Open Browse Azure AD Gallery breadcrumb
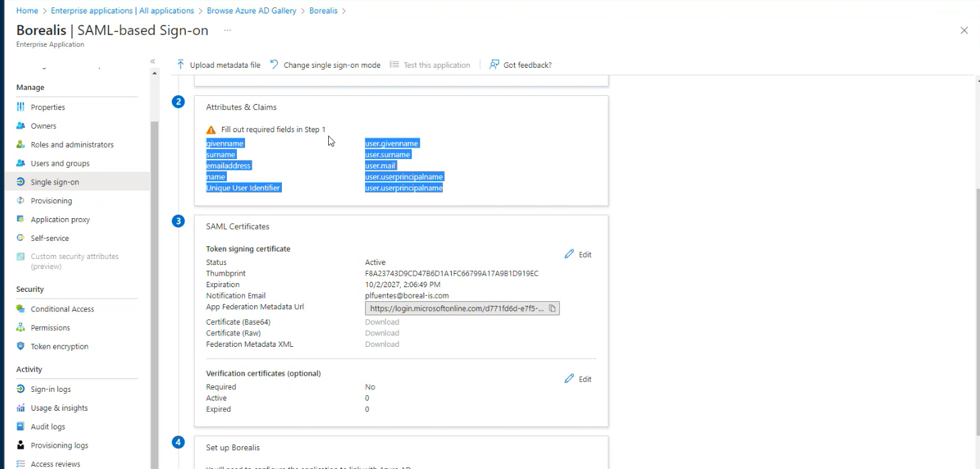 point(252,11)
